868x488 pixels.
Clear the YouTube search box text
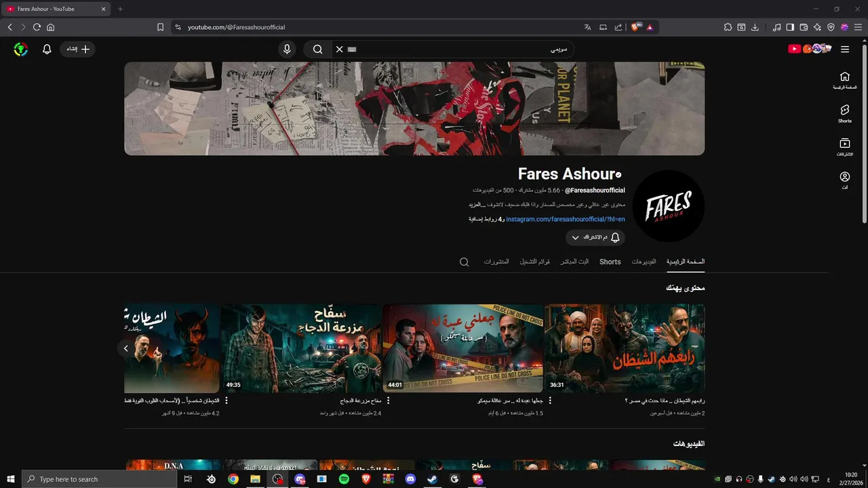click(x=340, y=49)
